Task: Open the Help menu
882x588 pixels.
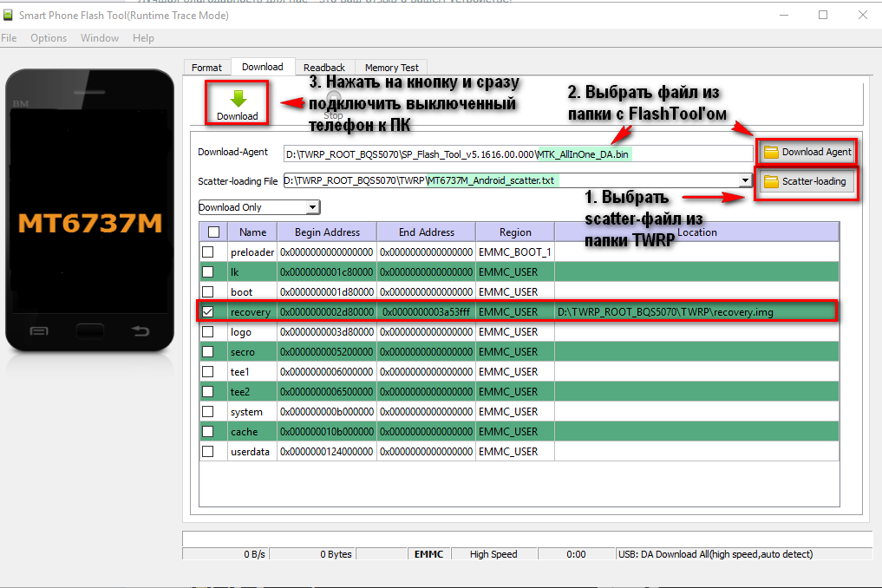Action: pos(143,38)
